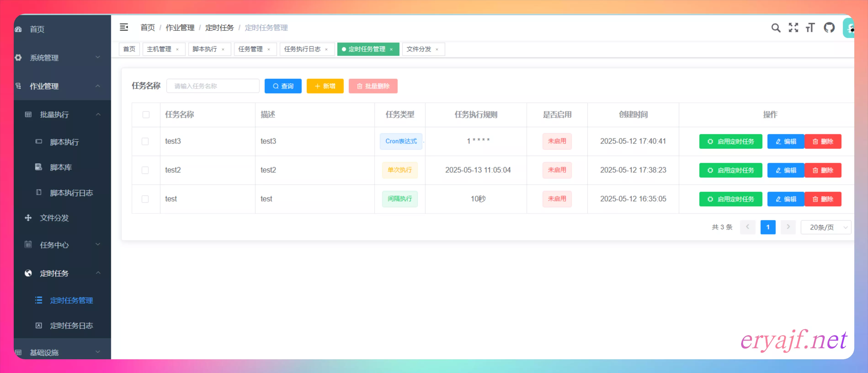The width and height of the screenshot is (868, 373).
Task: Toggle fullscreen with the expand icon
Action: (x=793, y=28)
